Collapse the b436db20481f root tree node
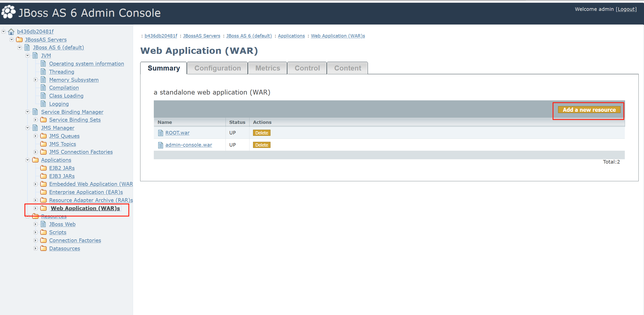Viewport: 644px width, 315px height. [x=4, y=32]
